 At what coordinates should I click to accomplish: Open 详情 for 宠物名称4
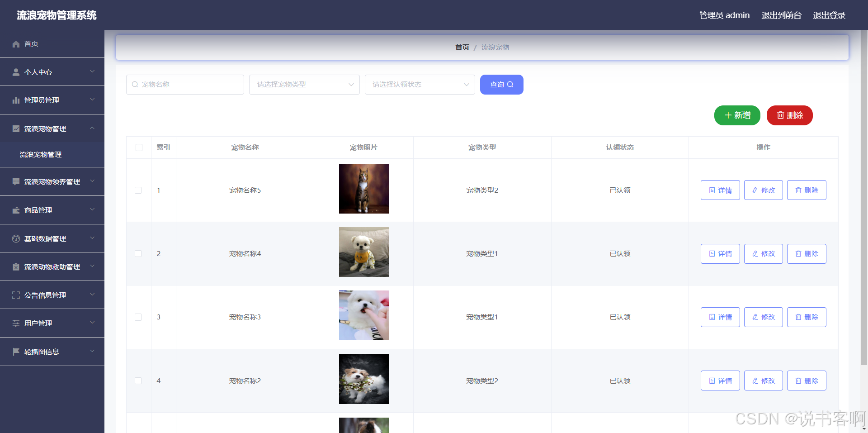click(x=720, y=253)
